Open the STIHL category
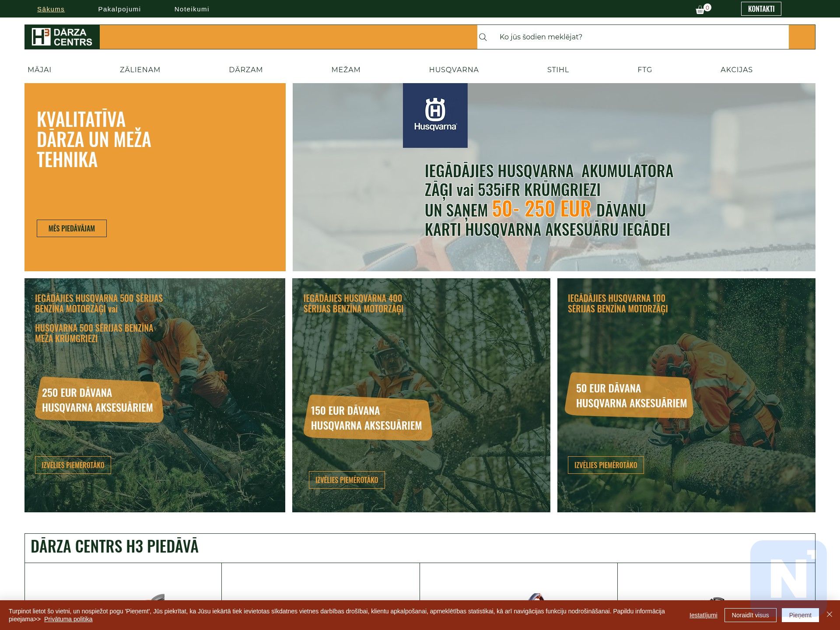Image resolution: width=840 pixels, height=630 pixels. click(x=558, y=70)
